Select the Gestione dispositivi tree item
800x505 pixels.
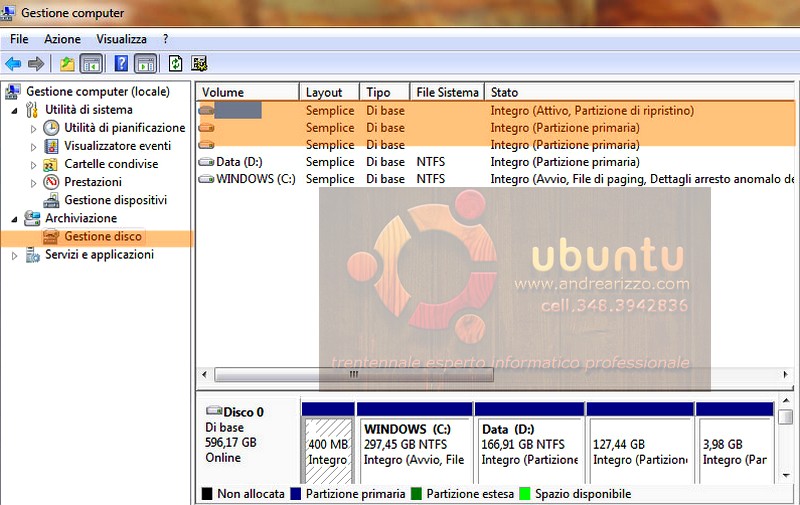point(115,200)
